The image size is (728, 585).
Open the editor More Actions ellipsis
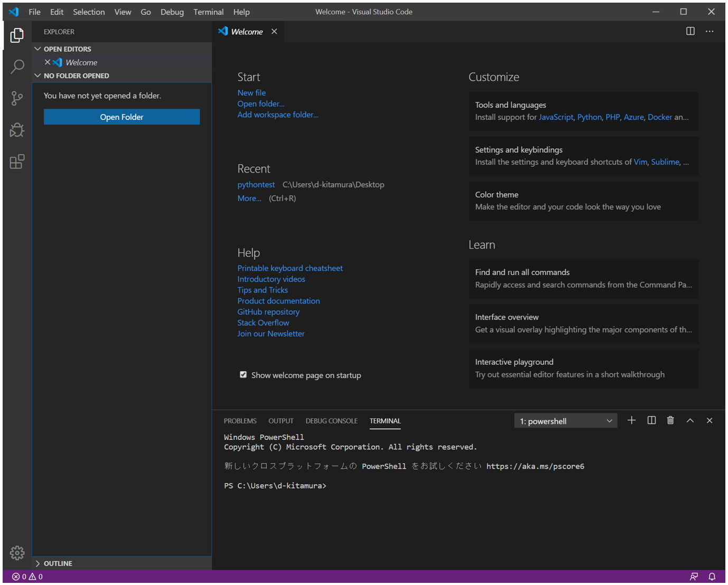(710, 31)
